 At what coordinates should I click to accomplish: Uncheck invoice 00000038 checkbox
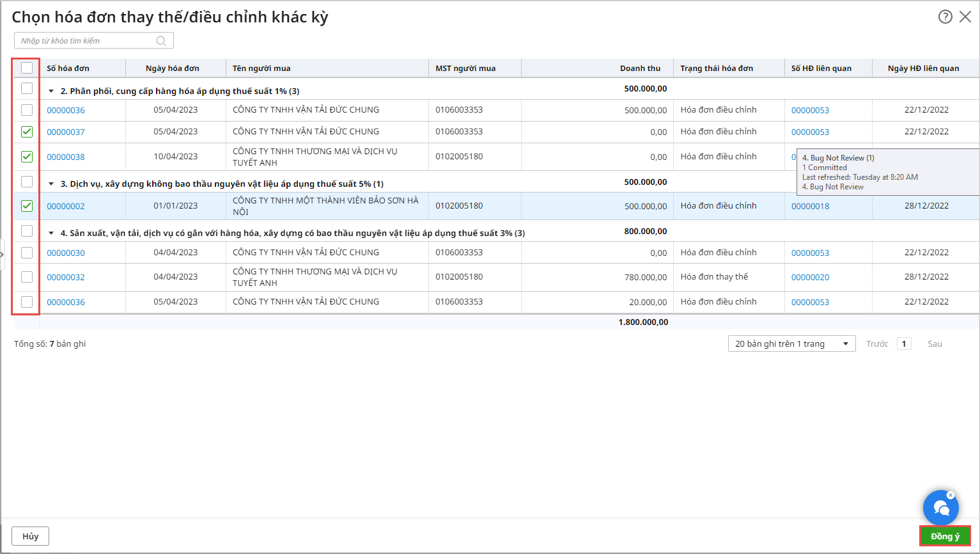coord(27,156)
